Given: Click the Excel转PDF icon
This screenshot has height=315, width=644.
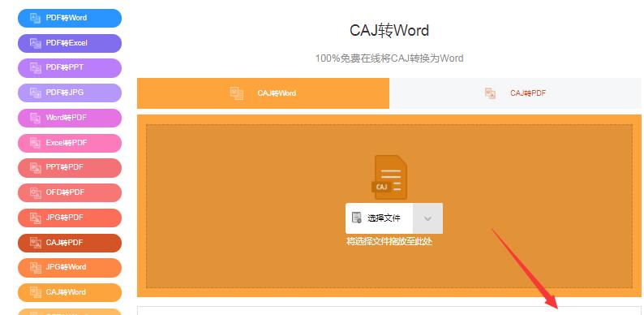Looking at the screenshot, I should click(x=36, y=143).
